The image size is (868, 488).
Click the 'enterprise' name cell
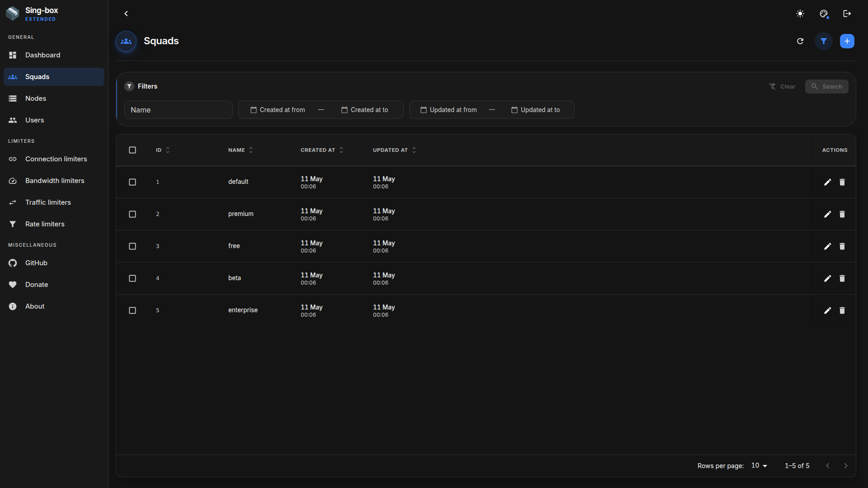(x=243, y=310)
